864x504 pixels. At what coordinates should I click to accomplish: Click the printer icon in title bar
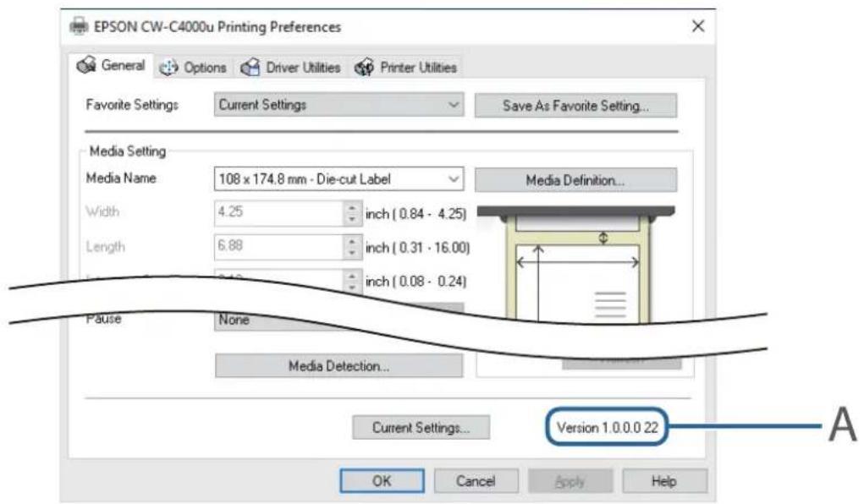pos(79,26)
